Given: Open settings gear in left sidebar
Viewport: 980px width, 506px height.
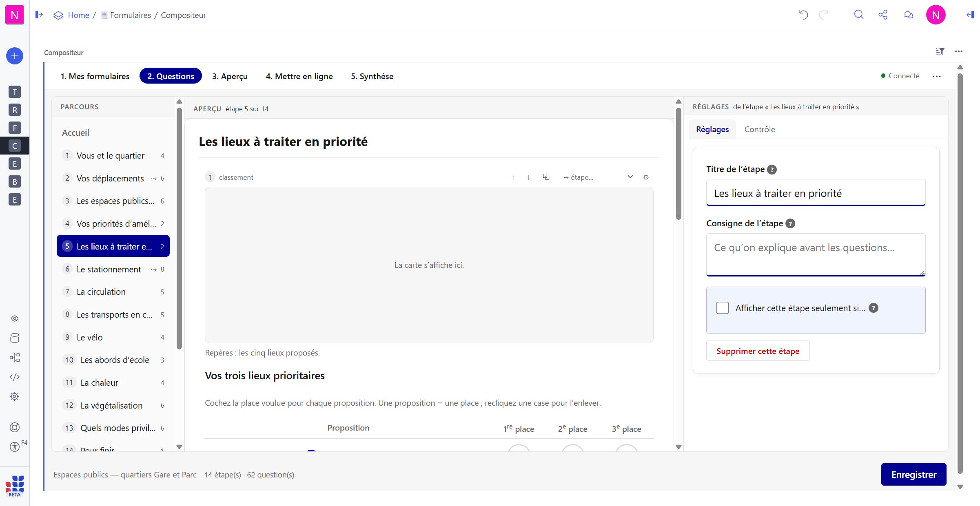Looking at the screenshot, I should click(x=15, y=396).
